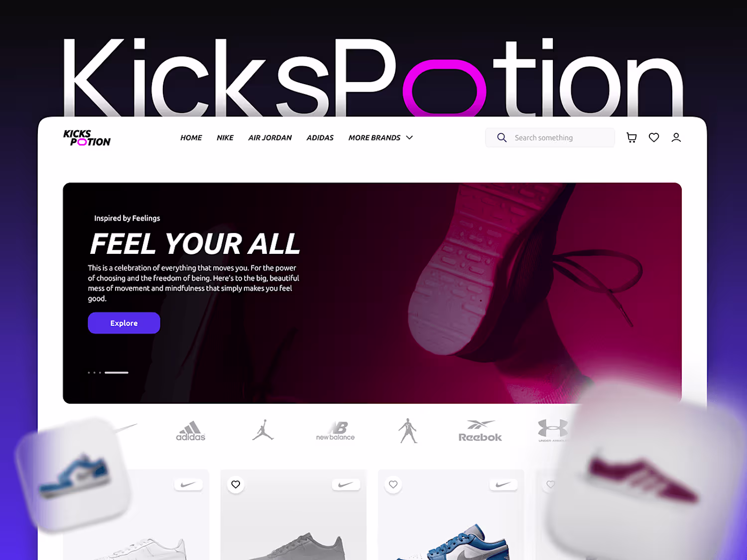Image resolution: width=747 pixels, height=560 pixels.
Task: Open the shopping cart icon
Action: pyautogui.click(x=631, y=138)
